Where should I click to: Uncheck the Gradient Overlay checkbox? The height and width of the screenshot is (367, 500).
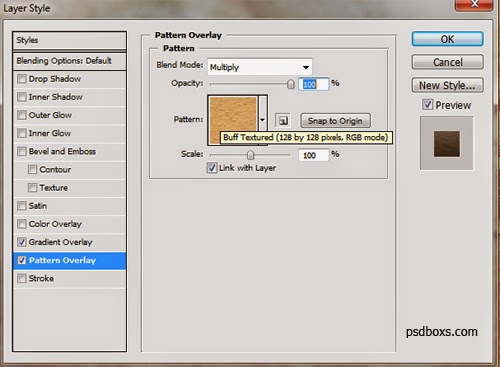[22, 242]
